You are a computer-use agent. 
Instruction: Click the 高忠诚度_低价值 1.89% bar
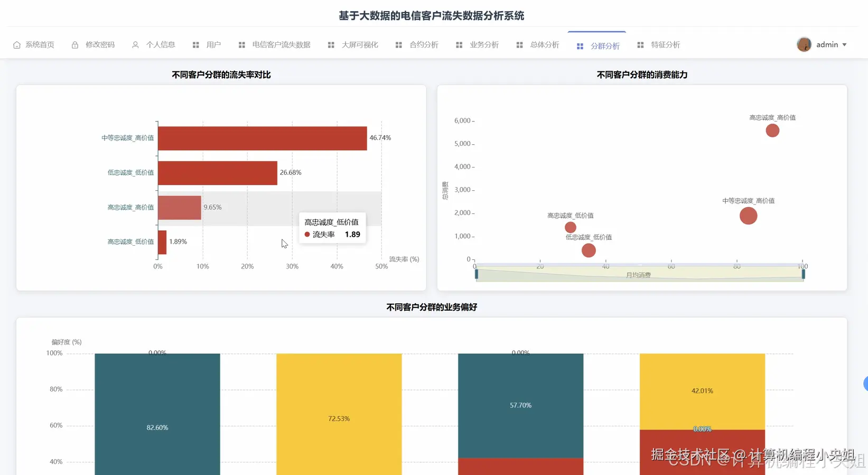162,242
